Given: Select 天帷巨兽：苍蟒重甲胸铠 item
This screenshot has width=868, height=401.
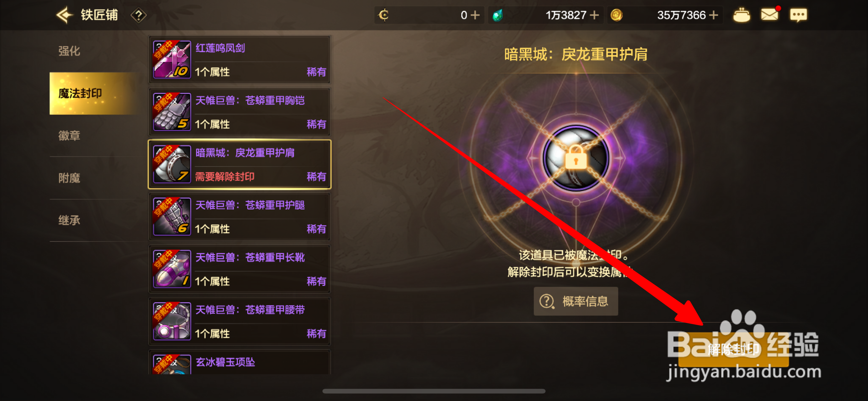Looking at the screenshot, I should [x=240, y=112].
